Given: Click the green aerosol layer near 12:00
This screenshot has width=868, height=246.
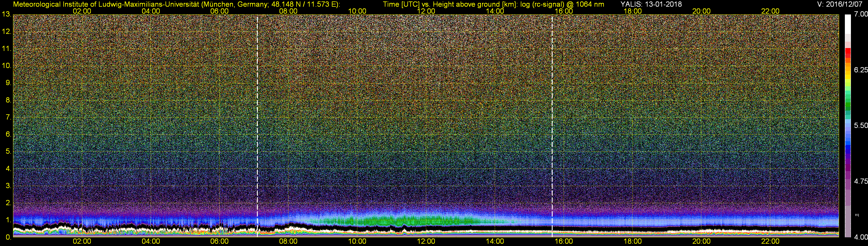Looking at the screenshot, I should [421, 221].
